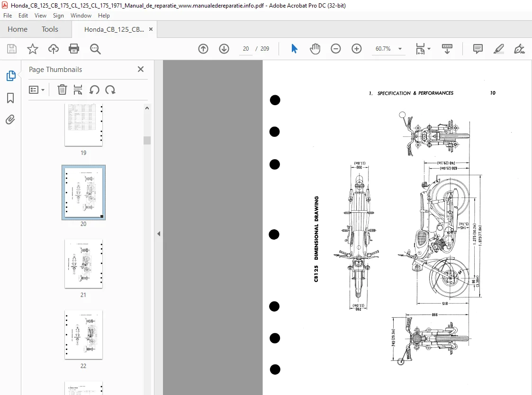Image resolution: width=532 pixels, height=395 pixels.
Task: Close the Page Thumbnails panel
Action: pyautogui.click(x=141, y=69)
